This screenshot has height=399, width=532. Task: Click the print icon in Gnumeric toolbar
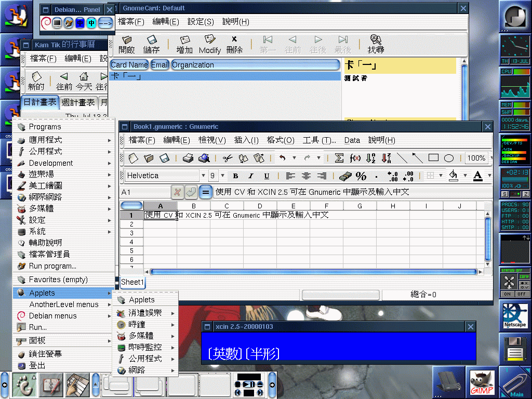tap(188, 158)
